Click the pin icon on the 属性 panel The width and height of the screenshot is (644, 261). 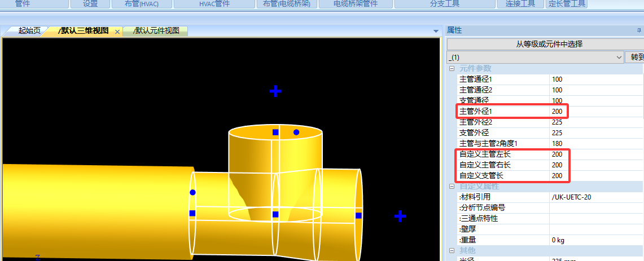click(638, 30)
